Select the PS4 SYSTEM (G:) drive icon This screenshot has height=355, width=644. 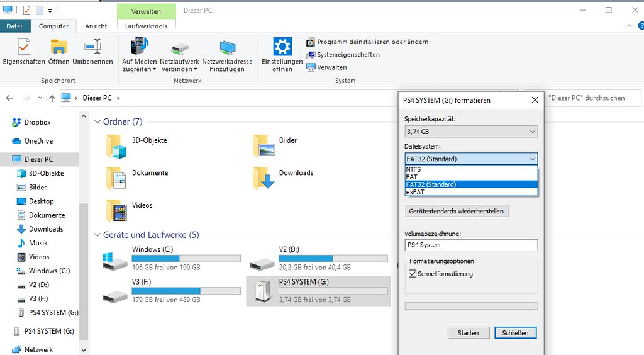point(263,291)
